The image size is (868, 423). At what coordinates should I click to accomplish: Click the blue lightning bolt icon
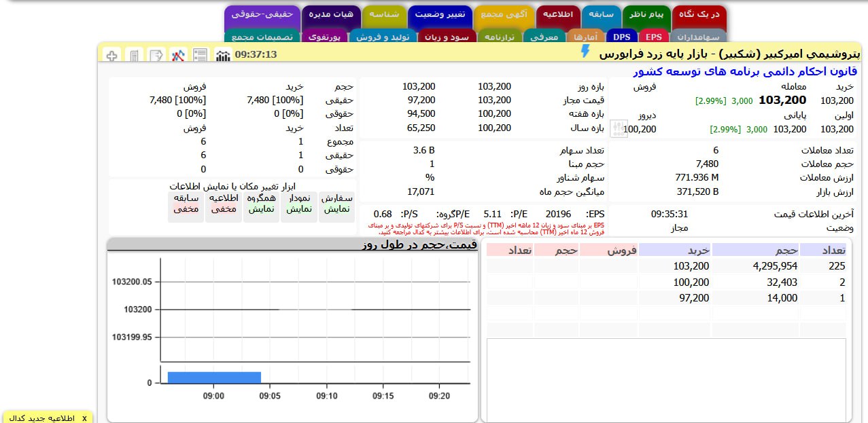click(585, 52)
